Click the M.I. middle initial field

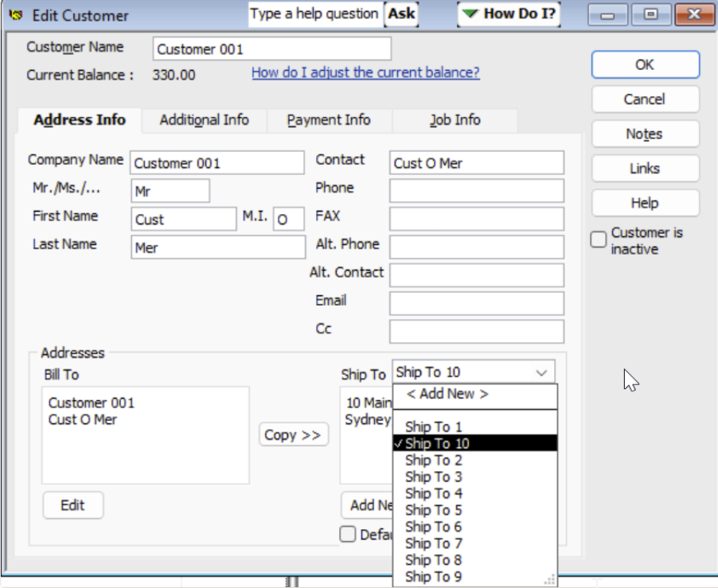(288, 219)
